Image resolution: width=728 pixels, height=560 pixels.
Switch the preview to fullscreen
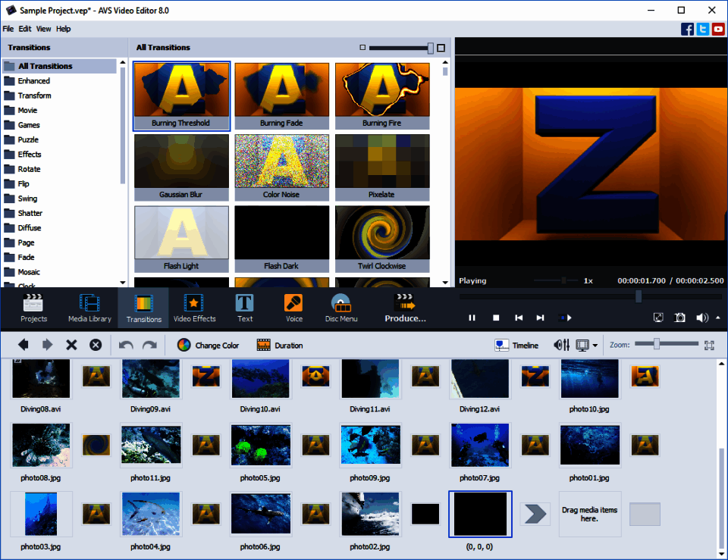coord(658,318)
